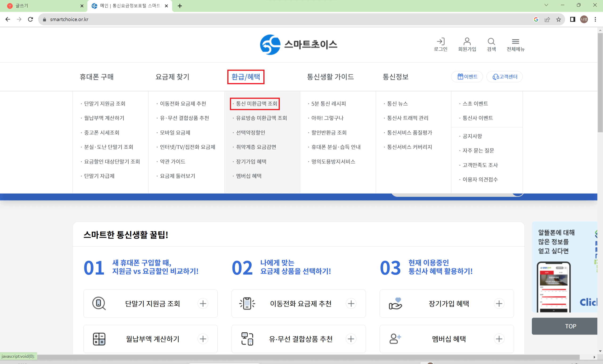Open the 전체메뉴 hamburger menu
Viewport: 603px width, 364px height.
(x=515, y=44)
